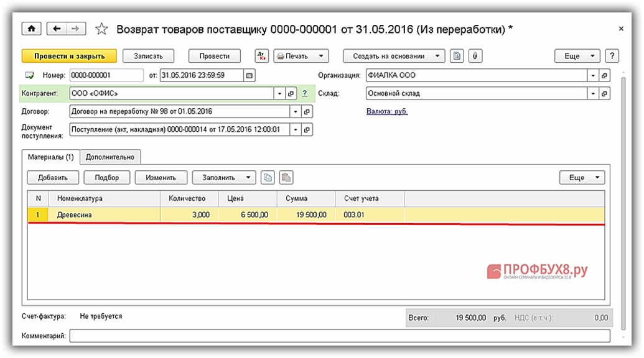Click Провести и закрыть button
The height and width of the screenshot is (358, 644).
[69, 56]
